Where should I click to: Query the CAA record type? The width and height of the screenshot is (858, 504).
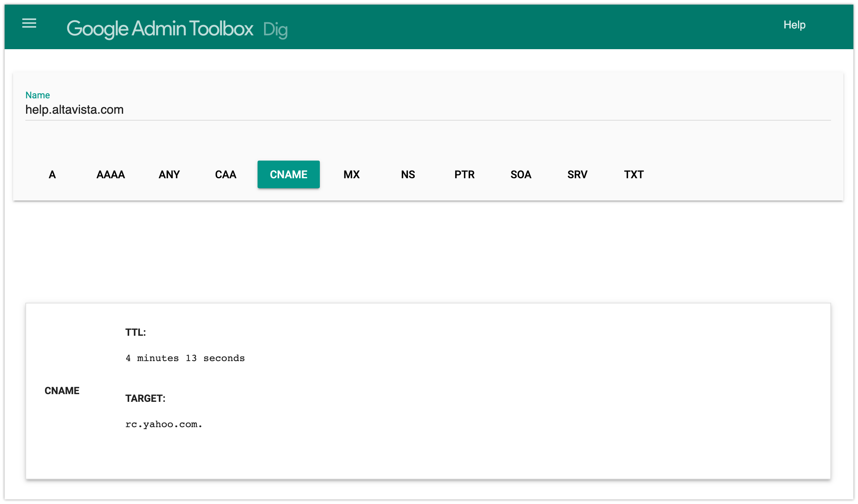tap(226, 175)
